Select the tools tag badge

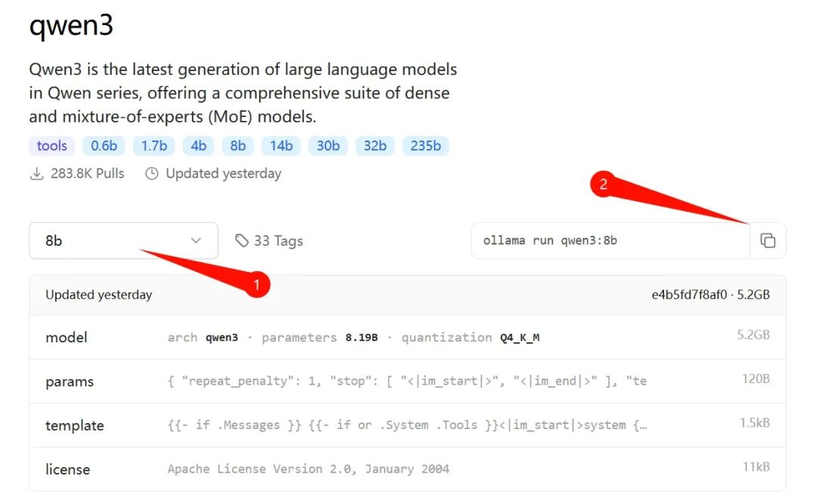[x=51, y=146]
